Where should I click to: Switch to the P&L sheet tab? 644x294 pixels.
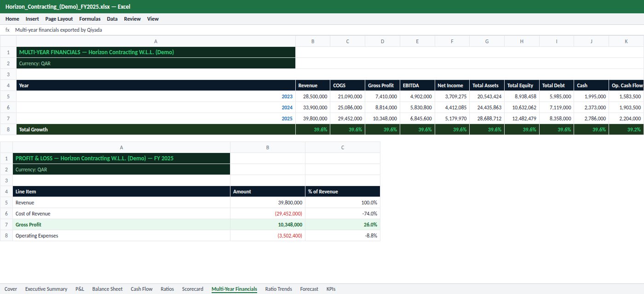pos(80,289)
